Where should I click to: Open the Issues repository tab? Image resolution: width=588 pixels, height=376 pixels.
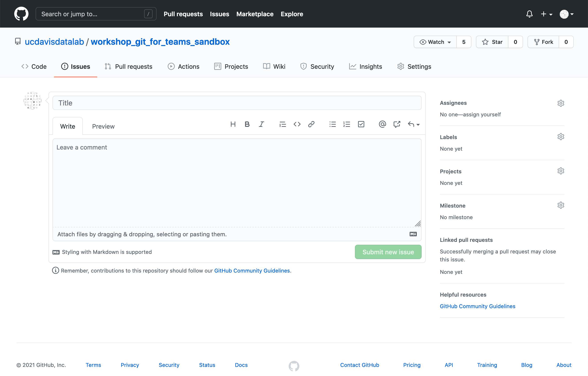pyautogui.click(x=75, y=67)
